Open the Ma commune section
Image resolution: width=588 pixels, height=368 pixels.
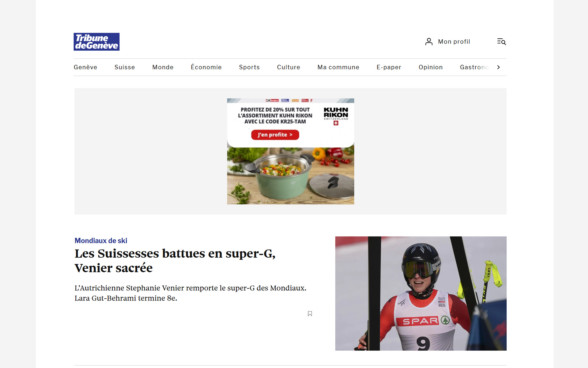pyautogui.click(x=338, y=67)
